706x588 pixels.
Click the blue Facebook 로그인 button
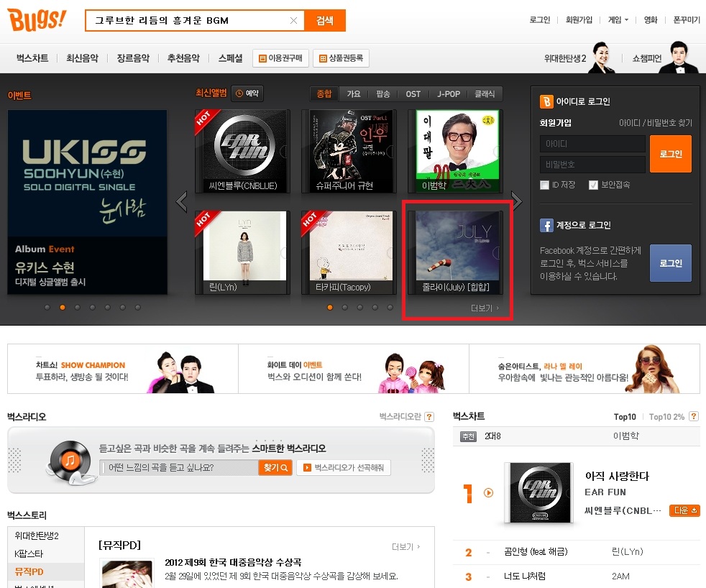[671, 263]
